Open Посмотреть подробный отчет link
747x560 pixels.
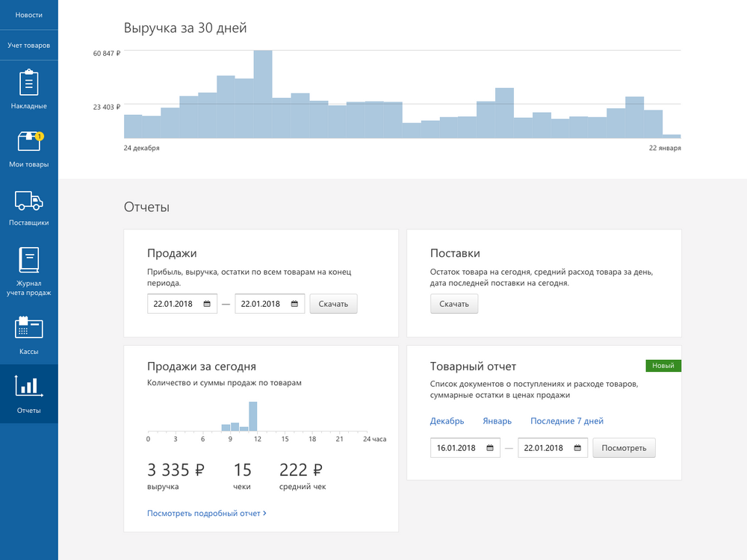[x=207, y=514]
